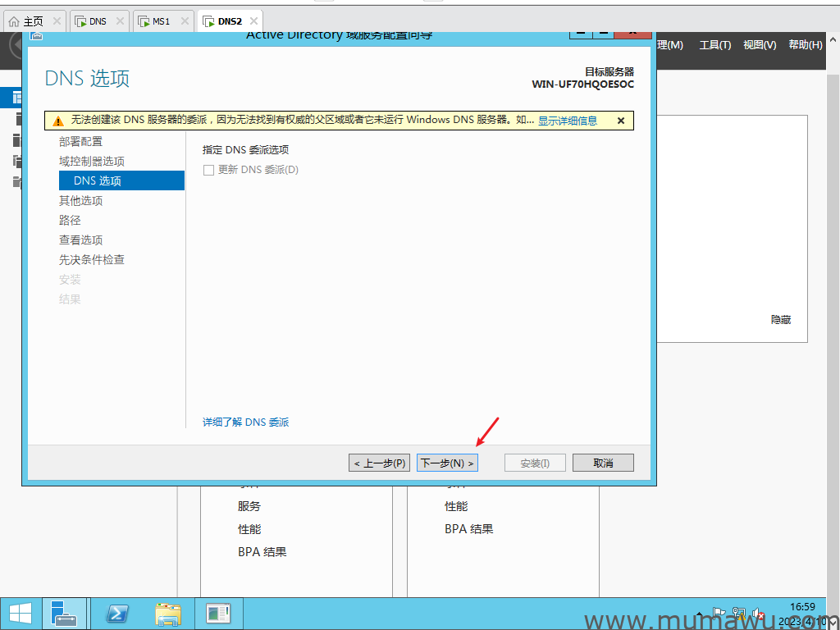Open 显示详细信息 link in warning
The image size is (840, 630).
coord(568,121)
